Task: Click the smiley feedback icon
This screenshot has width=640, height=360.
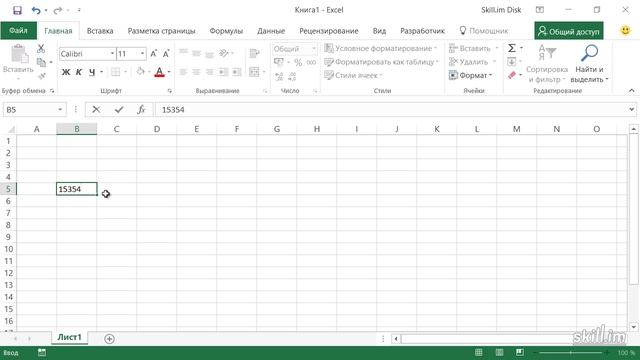Action: pyautogui.click(x=625, y=31)
